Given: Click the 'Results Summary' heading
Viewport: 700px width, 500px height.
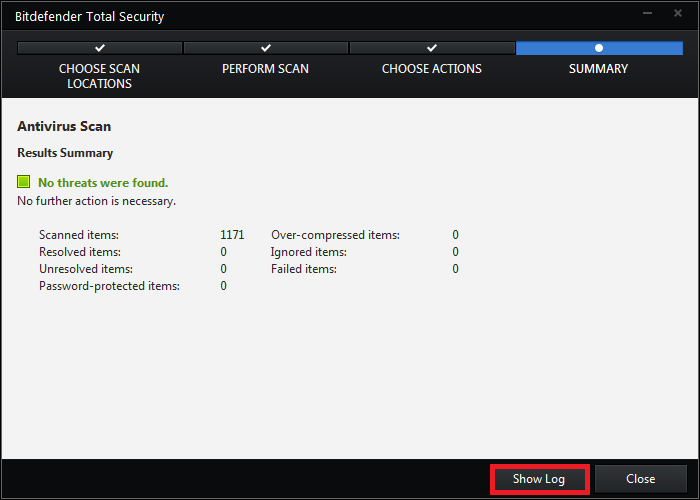Looking at the screenshot, I should click(x=65, y=153).
